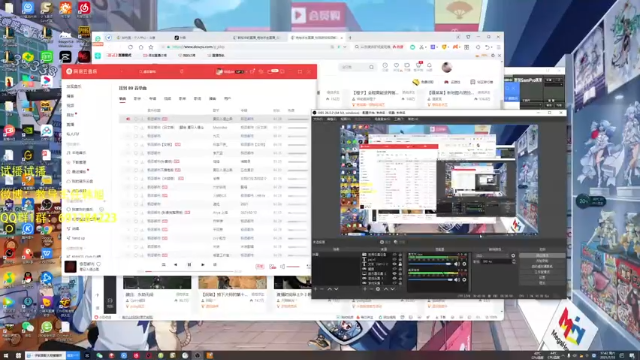The width and height of the screenshot is (640, 360).
Task: Add a new source in OBS sources dock
Action: tap(364, 289)
